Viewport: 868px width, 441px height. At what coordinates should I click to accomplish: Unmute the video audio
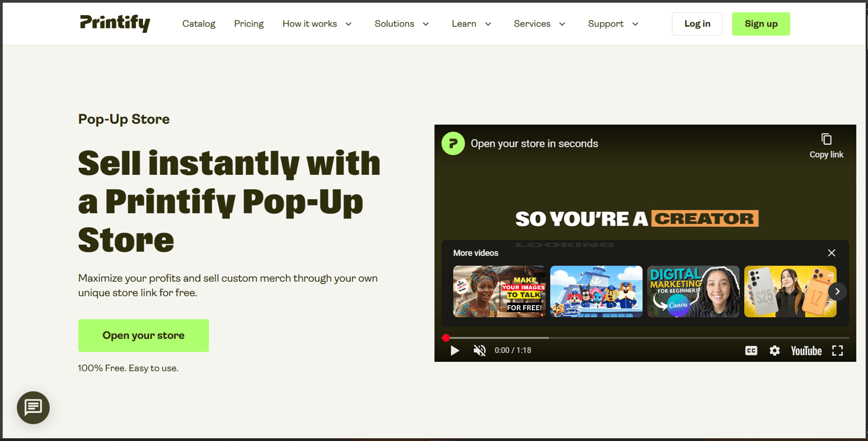[x=479, y=350]
